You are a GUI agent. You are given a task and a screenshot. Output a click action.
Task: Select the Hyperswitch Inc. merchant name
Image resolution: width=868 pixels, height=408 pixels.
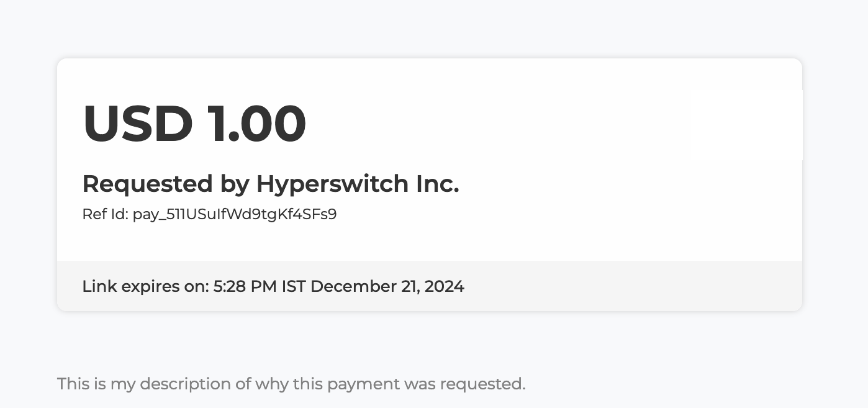[358, 184]
